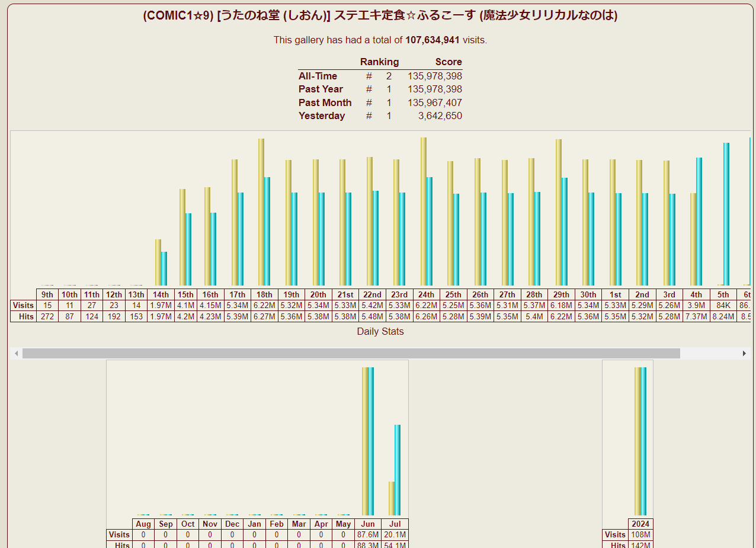
Task: Click the Hits value 192 under 12th
Action: (114, 316)
